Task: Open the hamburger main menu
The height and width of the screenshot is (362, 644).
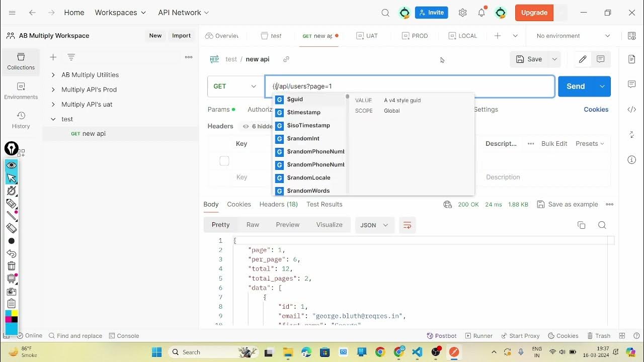Action: tap(12, 13)
